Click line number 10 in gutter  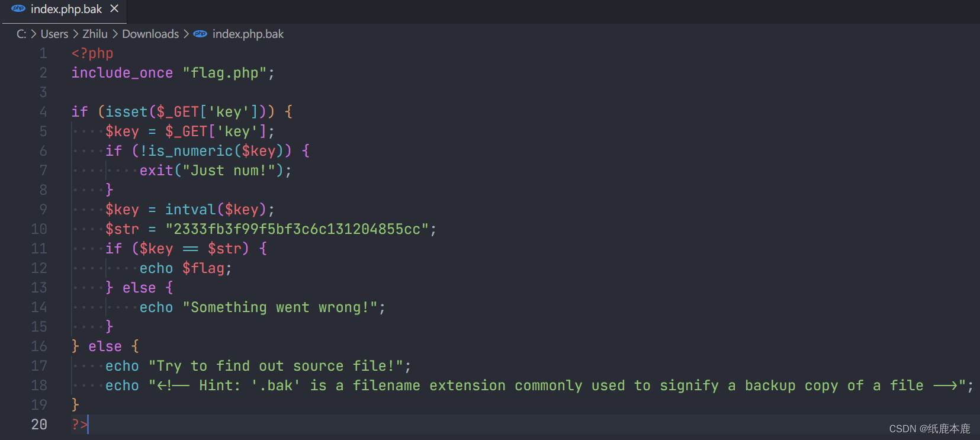[x=39, y=229]
